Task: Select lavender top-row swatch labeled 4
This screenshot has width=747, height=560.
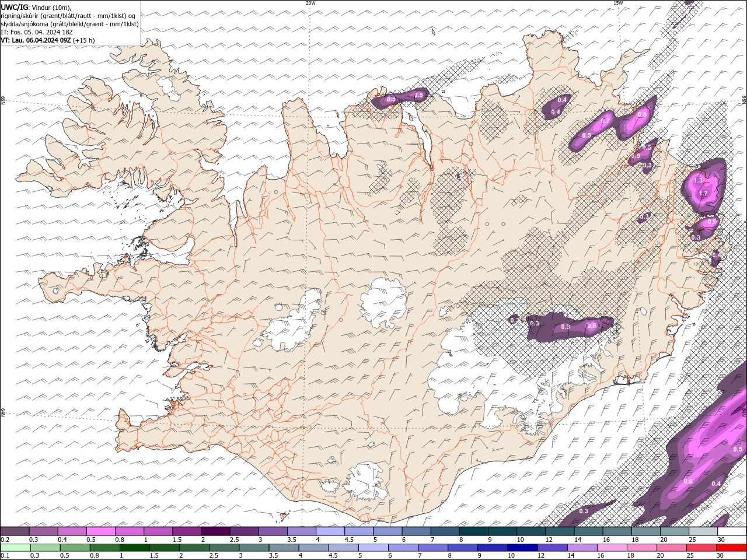Action: point(330,531)
